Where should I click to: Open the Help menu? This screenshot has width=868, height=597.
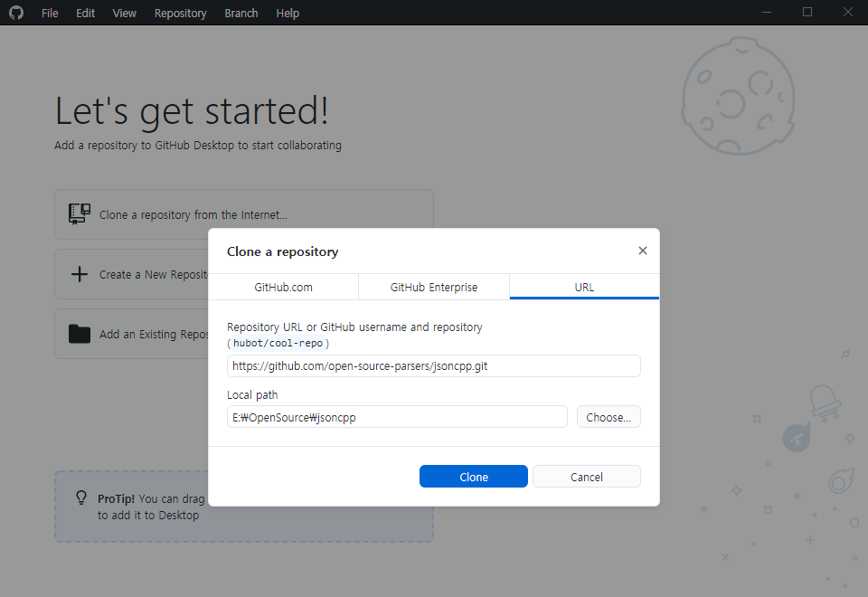click(x=288, y=13)
